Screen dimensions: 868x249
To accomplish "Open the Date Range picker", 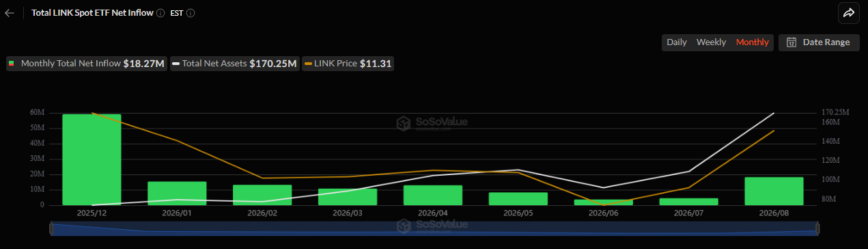I will click(818, 42).
